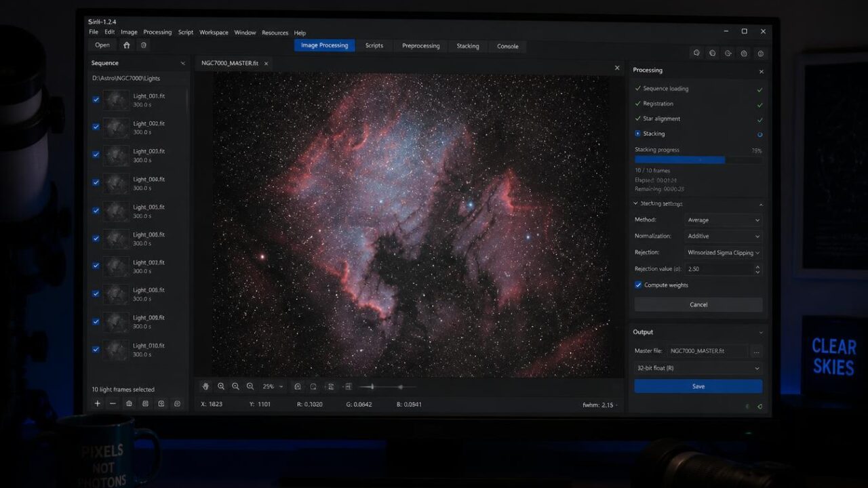
Task: Click the Home icon beside Open
Action: [127, 45]
